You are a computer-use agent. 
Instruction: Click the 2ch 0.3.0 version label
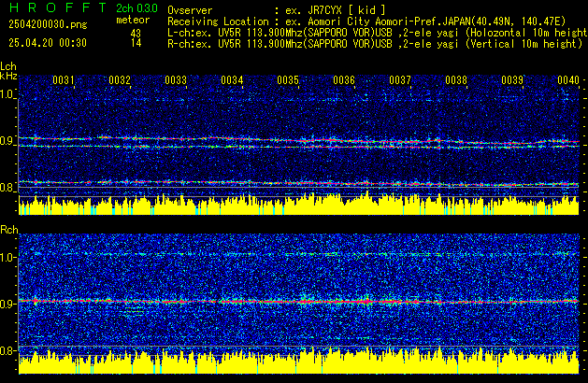[x=136, y=8]
